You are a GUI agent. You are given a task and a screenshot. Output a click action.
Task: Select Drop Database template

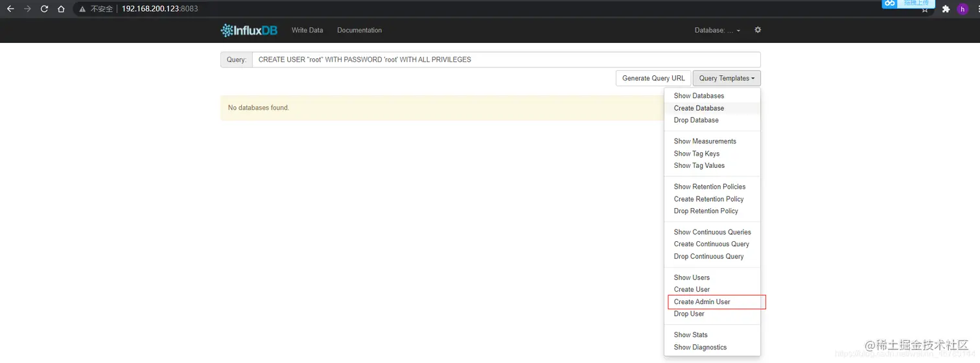click(712, 120)
